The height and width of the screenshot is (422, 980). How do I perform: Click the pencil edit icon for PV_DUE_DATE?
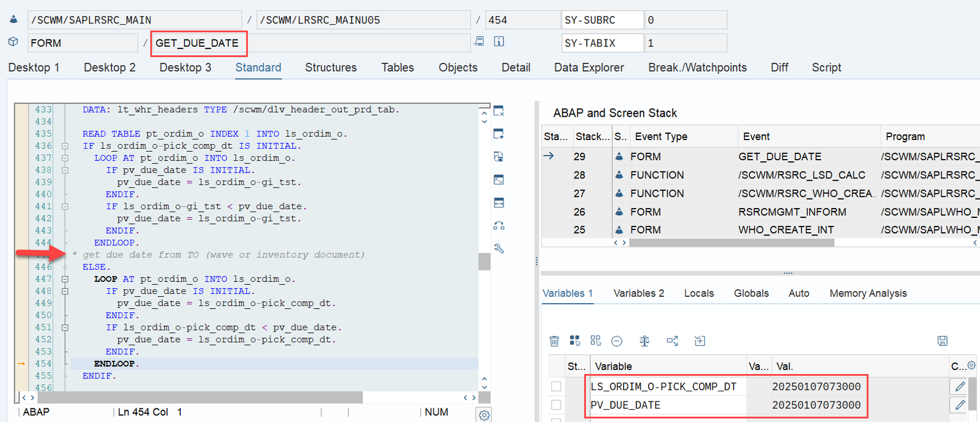(960, 405)
